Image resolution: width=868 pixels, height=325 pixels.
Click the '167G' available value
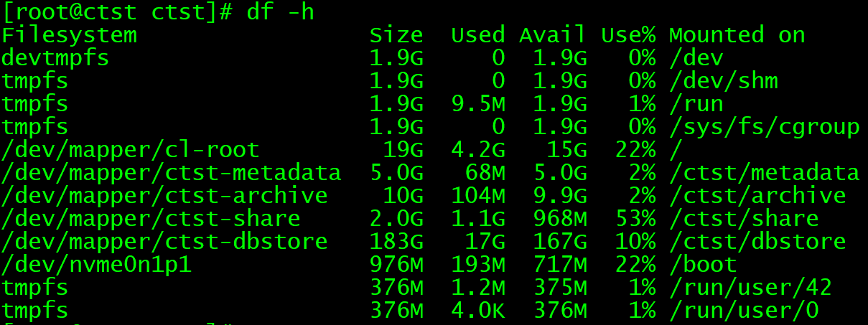tap(560, 242)
